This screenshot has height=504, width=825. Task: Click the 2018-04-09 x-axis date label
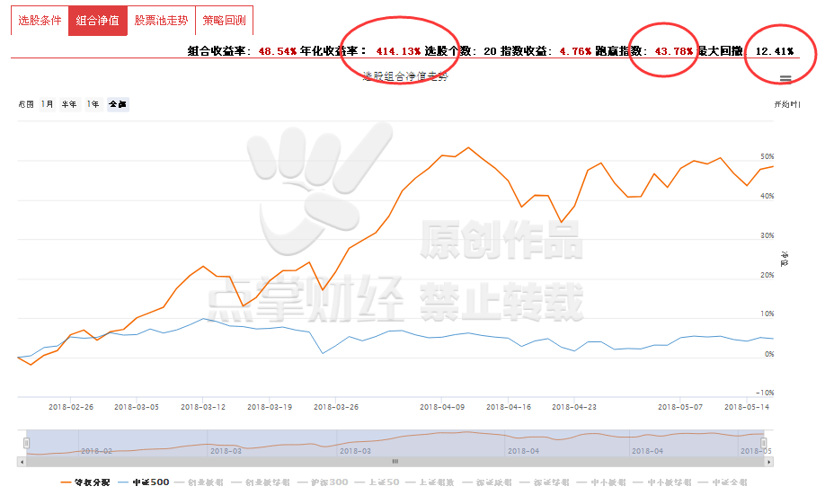click(442, 407)
